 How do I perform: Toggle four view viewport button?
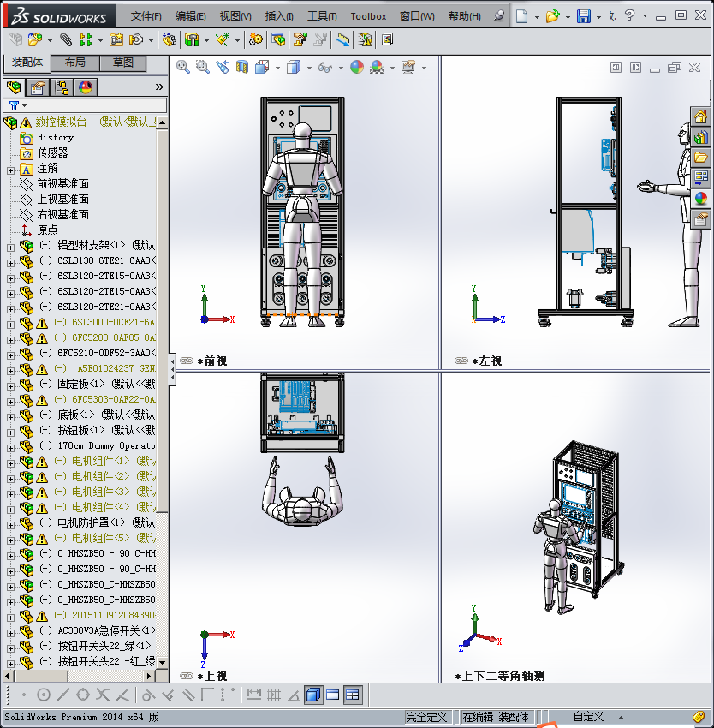tap(353, 695)
